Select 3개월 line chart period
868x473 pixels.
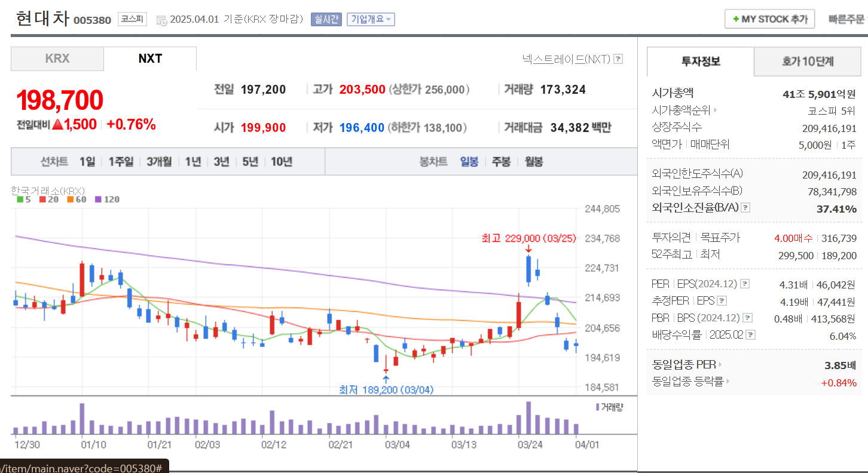[x=160, y=162]
